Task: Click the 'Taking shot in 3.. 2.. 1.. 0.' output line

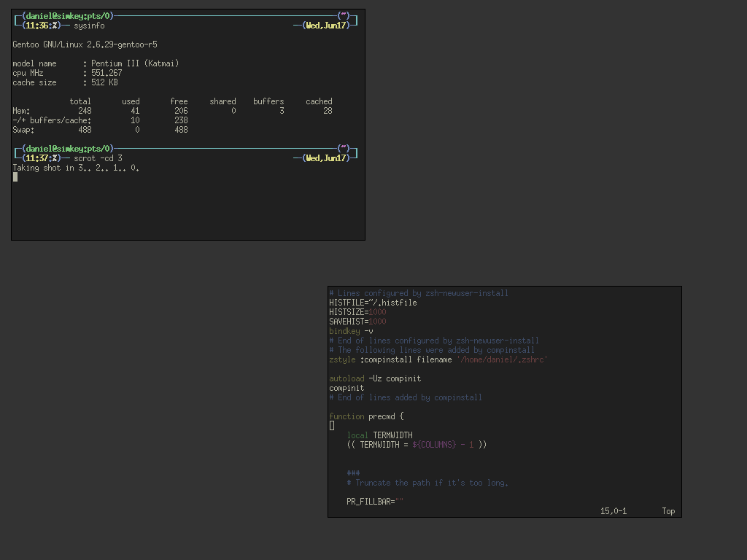Action: 76,168
